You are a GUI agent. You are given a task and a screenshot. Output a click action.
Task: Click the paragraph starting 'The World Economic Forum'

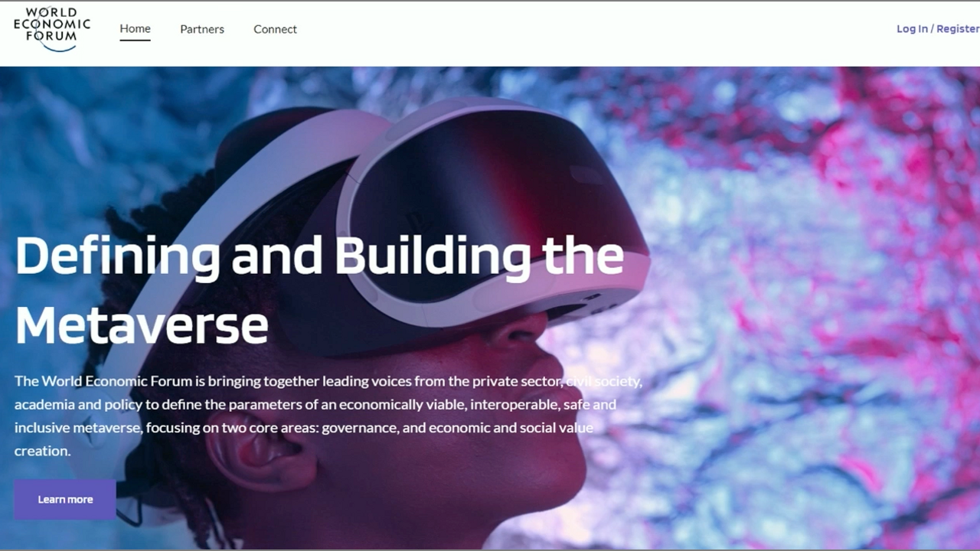click(x=328, y=416)
